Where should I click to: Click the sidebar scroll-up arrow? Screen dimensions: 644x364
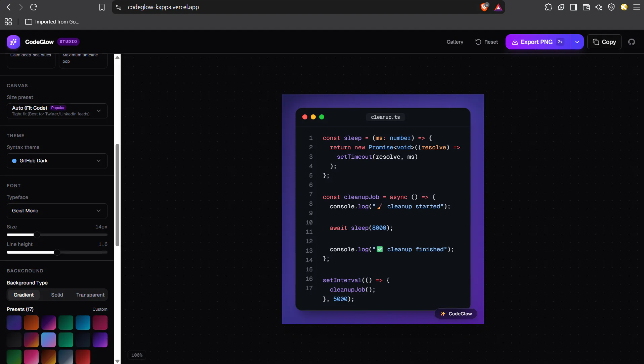coord(117,57)
